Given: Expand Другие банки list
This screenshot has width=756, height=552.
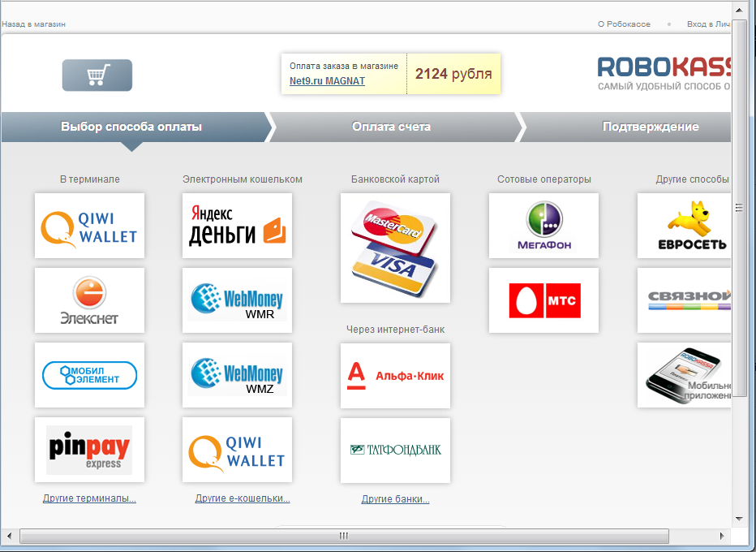Looking at the screenshot, I should tap(395, 499).
